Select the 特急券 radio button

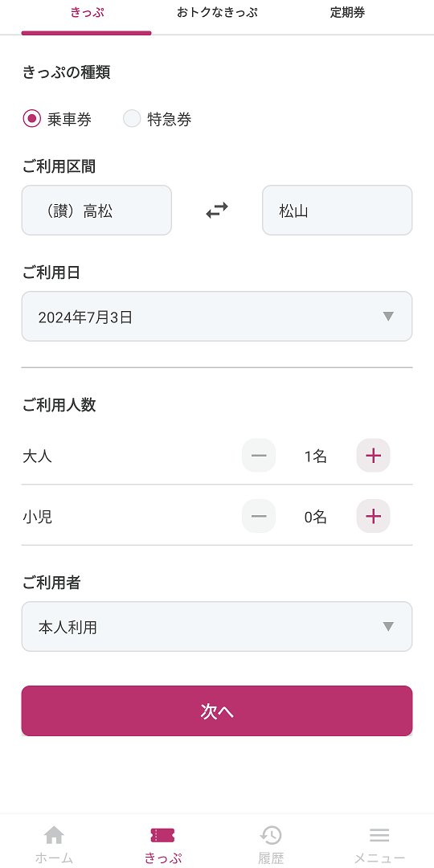tap(132, 118)
